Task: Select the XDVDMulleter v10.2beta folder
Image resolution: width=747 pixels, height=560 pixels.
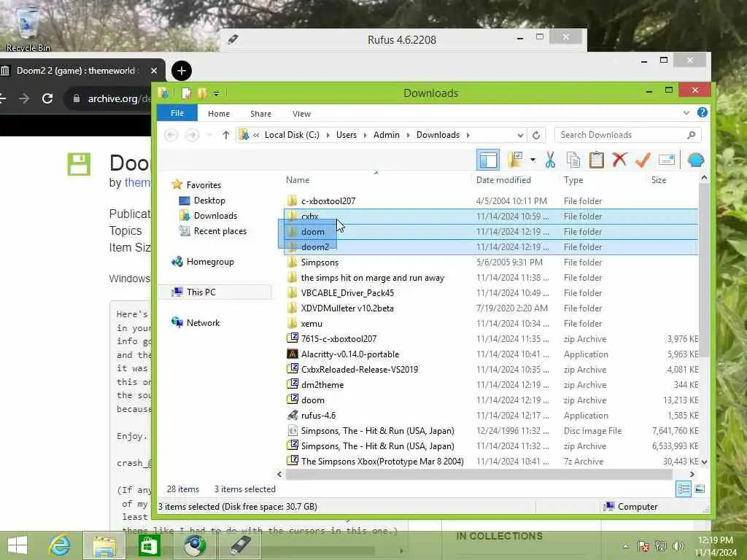Action: [x=347, y=308]
